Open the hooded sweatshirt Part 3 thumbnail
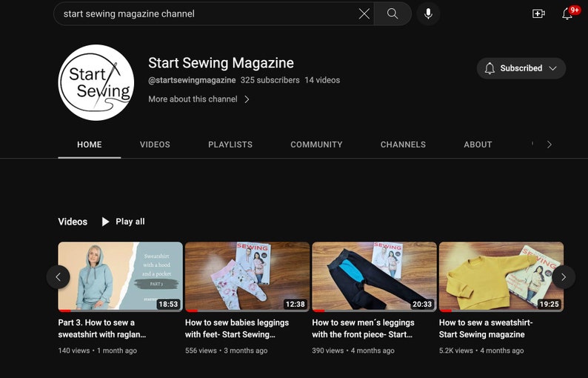This screenshot has height=378, width=588. coord(121,276)
